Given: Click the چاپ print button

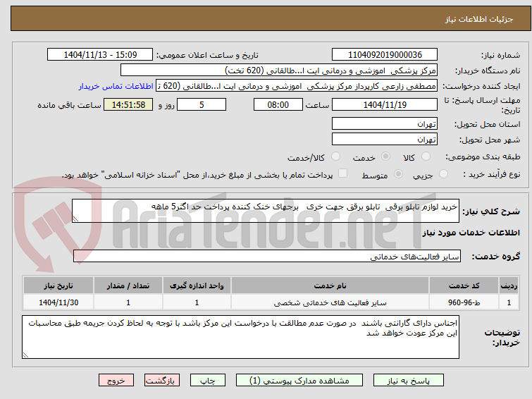Looking at the screenshot, I should click(x=208, y=381).
